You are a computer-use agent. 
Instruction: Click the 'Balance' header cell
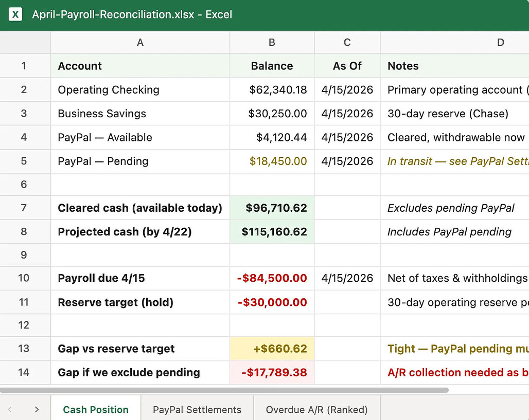click(x=272, y=66)
